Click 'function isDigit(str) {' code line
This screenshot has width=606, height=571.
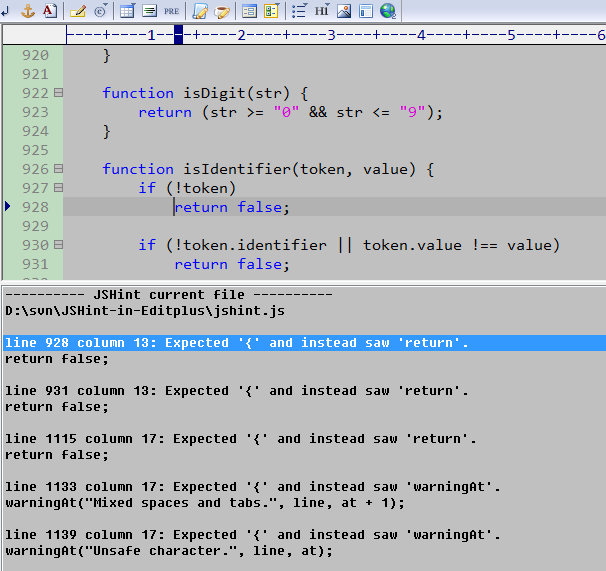pos(205,93)
